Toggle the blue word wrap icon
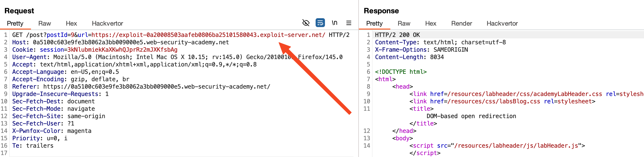This screenshot has height=157, width=644. (320, 23)
